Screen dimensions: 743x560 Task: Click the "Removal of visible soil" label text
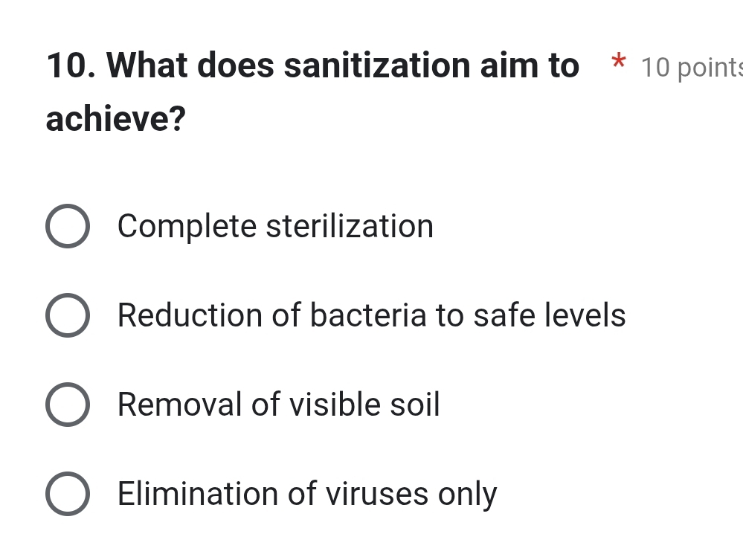pos(279,404)
